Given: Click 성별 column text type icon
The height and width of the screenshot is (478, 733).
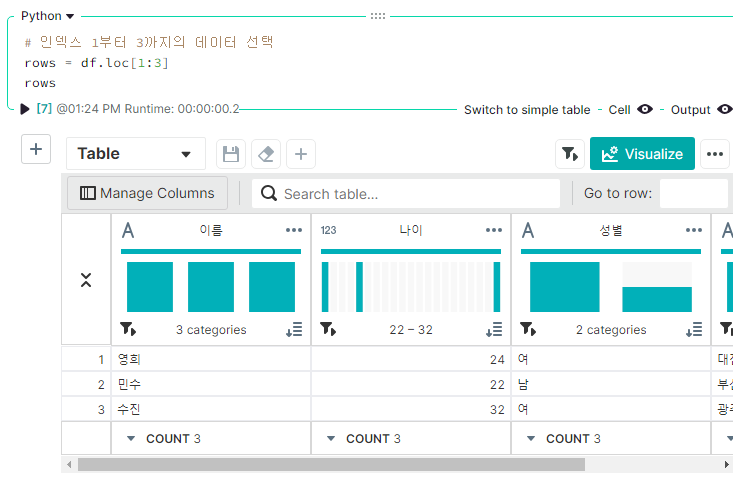Looking at the screenshot, I should (x=528, y=230).
